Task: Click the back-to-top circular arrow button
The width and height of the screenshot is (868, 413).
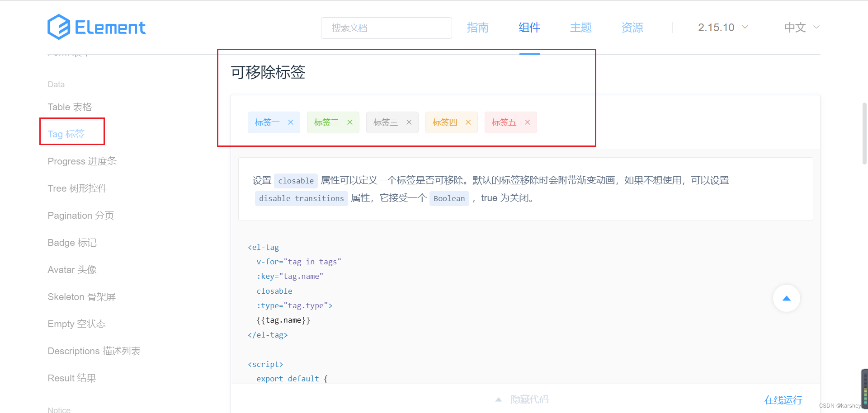Action: [x=786, y=298]
